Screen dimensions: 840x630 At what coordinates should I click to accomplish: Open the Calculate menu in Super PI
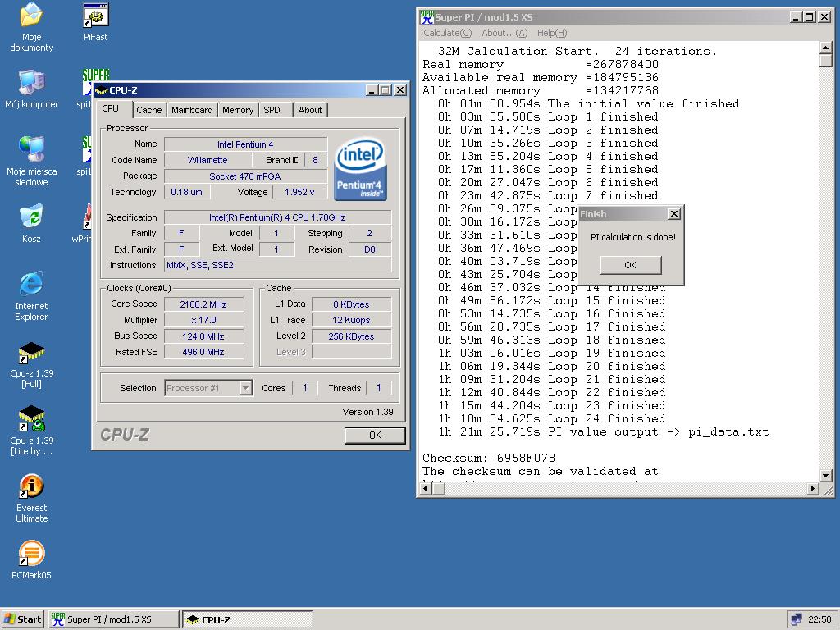coord(447,33)
